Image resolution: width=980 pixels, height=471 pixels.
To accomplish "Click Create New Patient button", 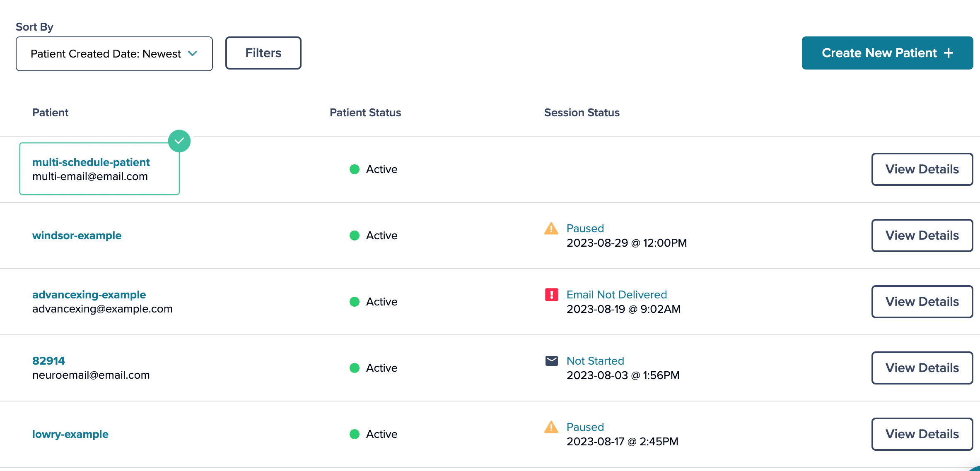I will 887,53.
